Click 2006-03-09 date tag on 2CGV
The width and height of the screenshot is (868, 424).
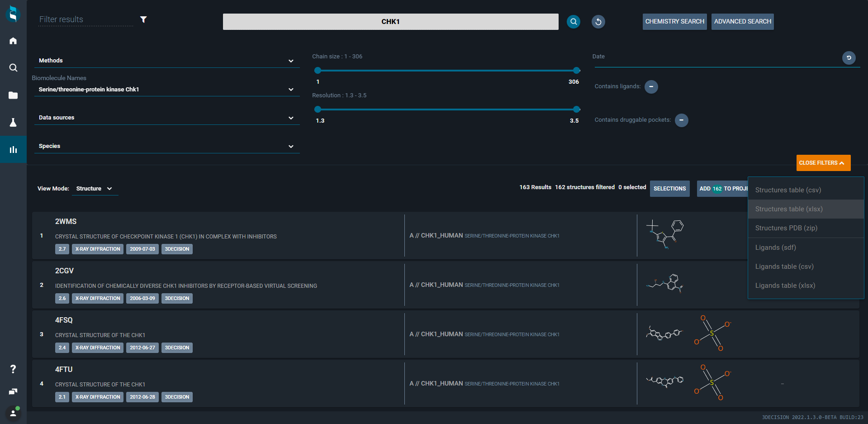142,299
